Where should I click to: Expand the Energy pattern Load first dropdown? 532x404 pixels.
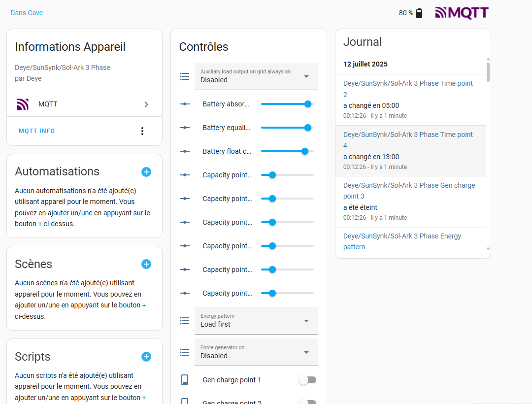point(256,321)
